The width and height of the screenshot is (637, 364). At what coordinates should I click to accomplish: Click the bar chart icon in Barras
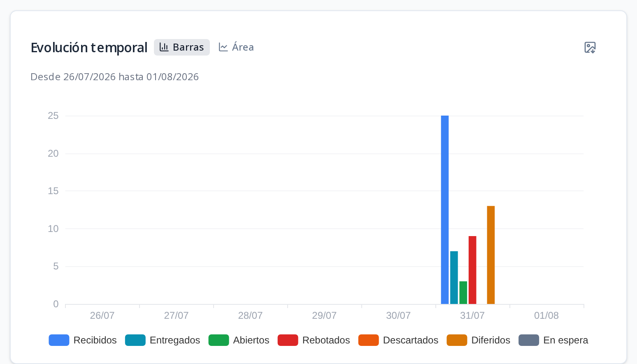click(x=164, y=47)
